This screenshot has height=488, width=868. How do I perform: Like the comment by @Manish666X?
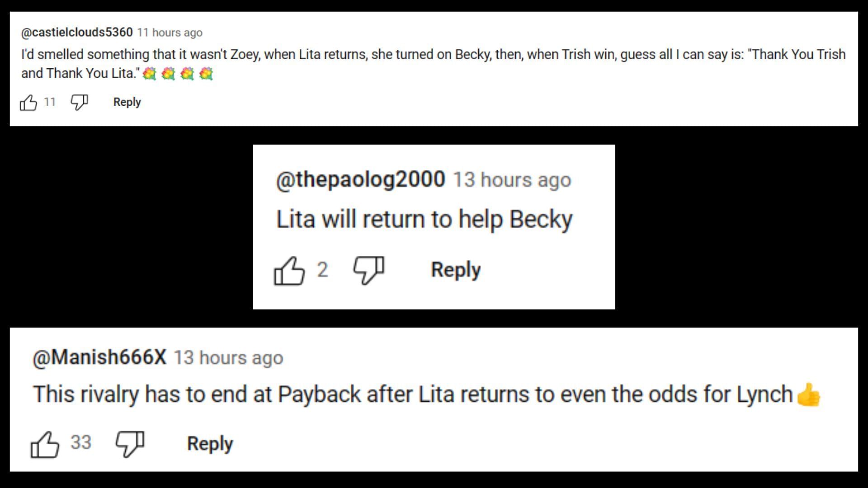(x=45, y=444)
